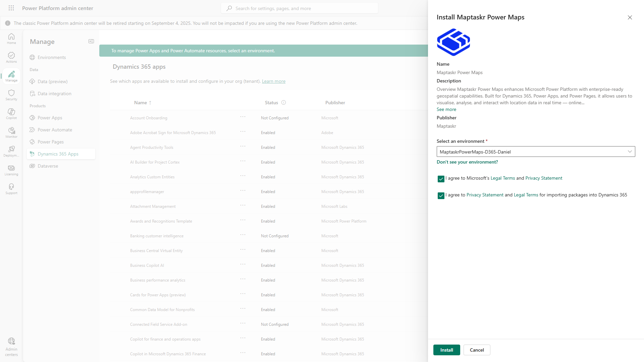Open the Home section from the sidebar
The image size is (644, 362).
tap(11, 38)
